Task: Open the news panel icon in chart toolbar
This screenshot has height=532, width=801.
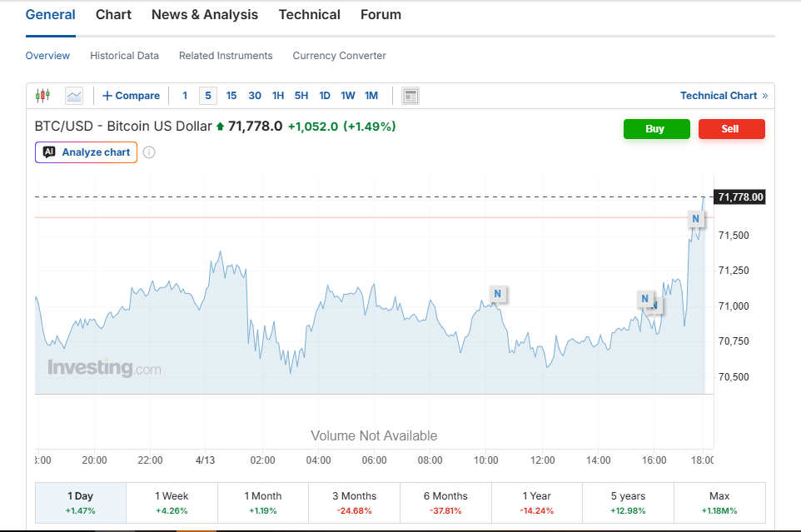Action: pyautogui.click(x=410, y=96)
